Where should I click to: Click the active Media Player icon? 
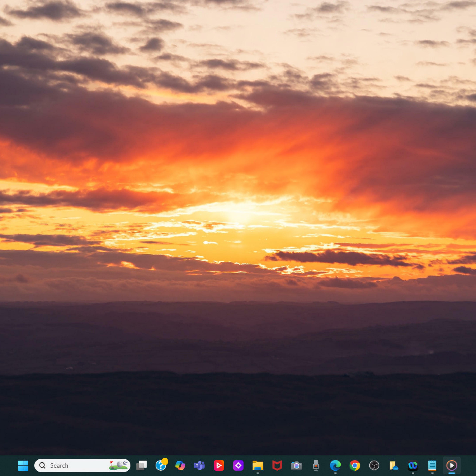pos(452,465)
